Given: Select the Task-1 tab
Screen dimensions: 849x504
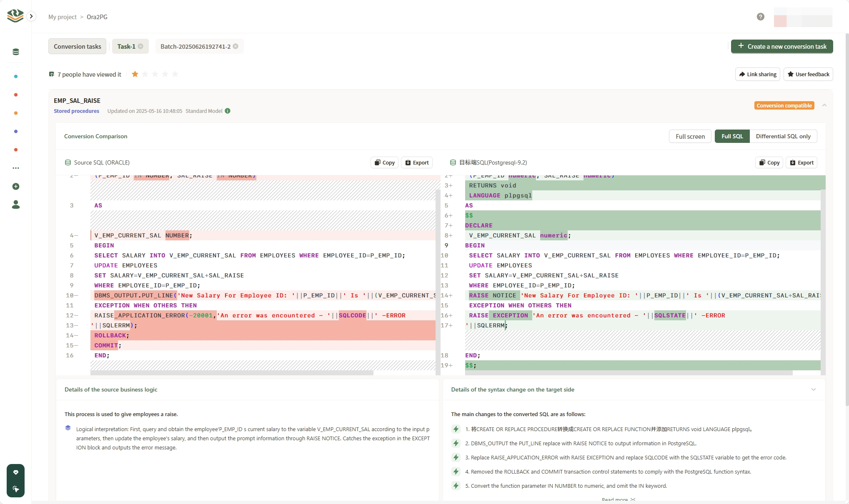Looking at the screenshot, I should pyautogui.click(x=126, y=46).
